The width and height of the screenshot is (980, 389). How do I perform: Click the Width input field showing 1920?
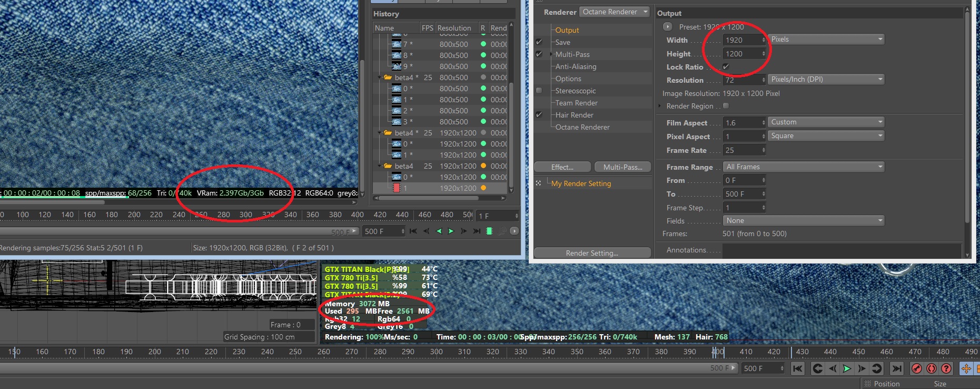click(x=744, y=40)
